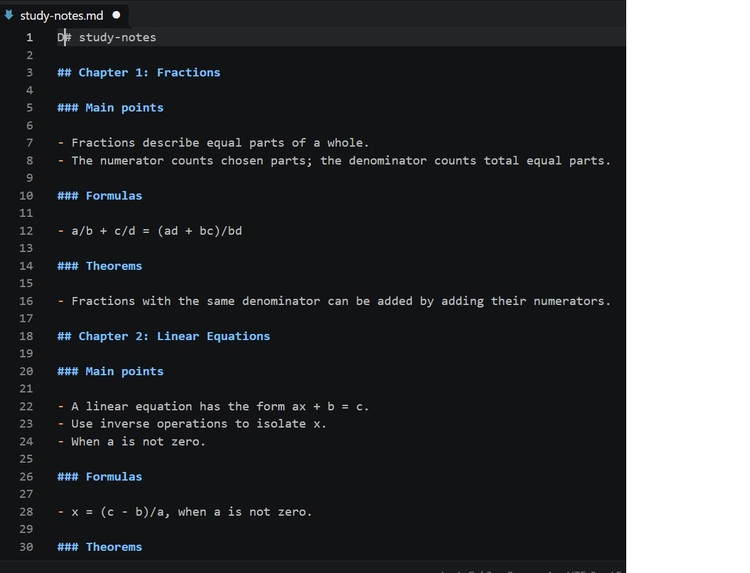Click empty line number 9 in the gutter
The height and width of the screenshot is (573, 750).
30,178
